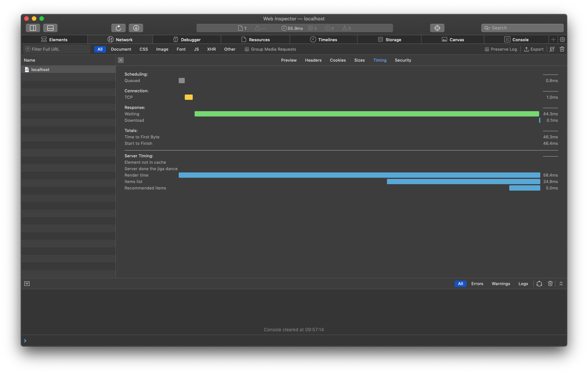Check Group Media Requests

tap(247, 49)
